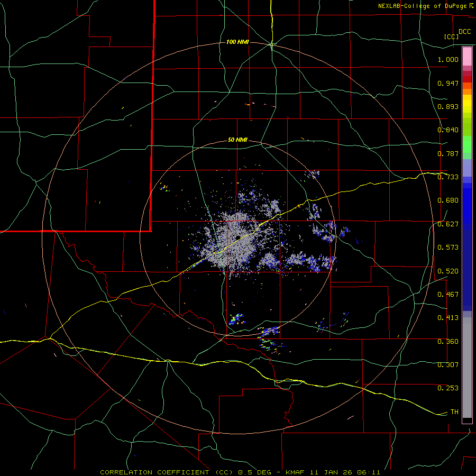Select the 0.413 scale value
Viewport: 476px width, 476px height.
coord(448,318)
